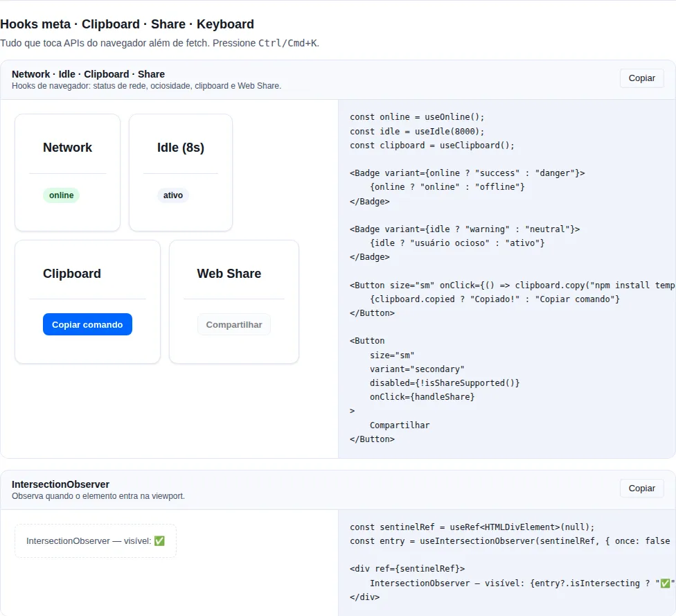Click the code line with entry?.isIntersecting
The width and height of the screenshot is (676, 616).
click(522, 583)
